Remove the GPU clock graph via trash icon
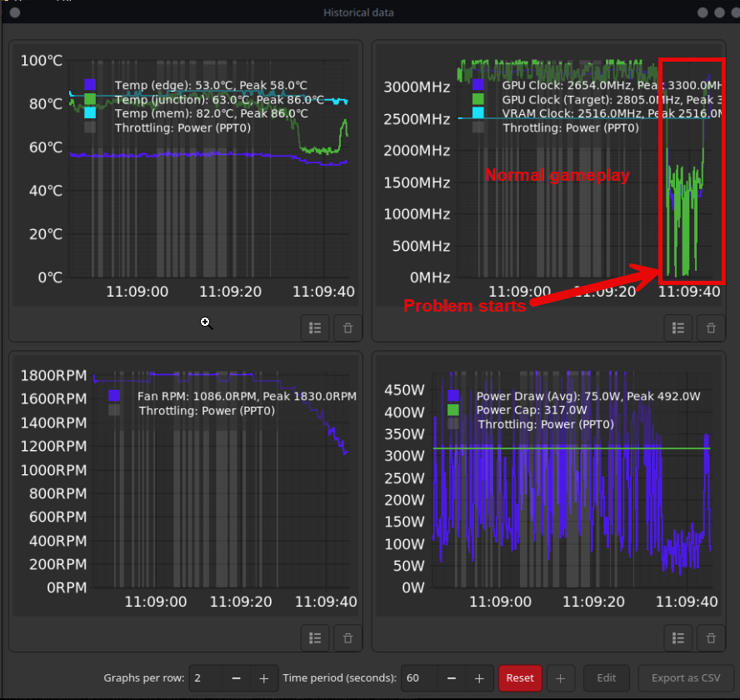 click(x=711, y=328)
